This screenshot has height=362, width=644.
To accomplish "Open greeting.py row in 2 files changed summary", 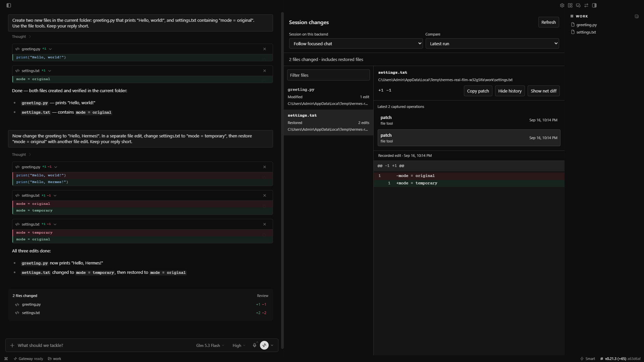I will [x=141, y=304].
